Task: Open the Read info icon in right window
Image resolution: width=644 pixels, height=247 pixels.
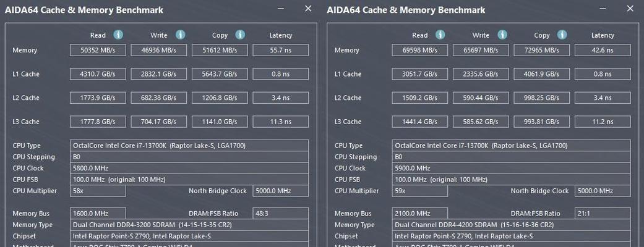Action: pos(440,35)
